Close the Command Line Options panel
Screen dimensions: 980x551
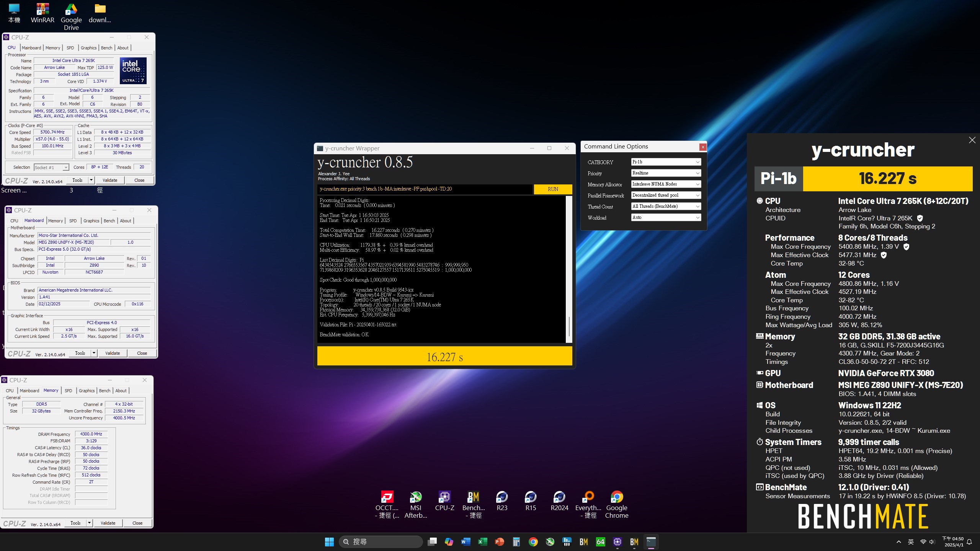(703, 147)
